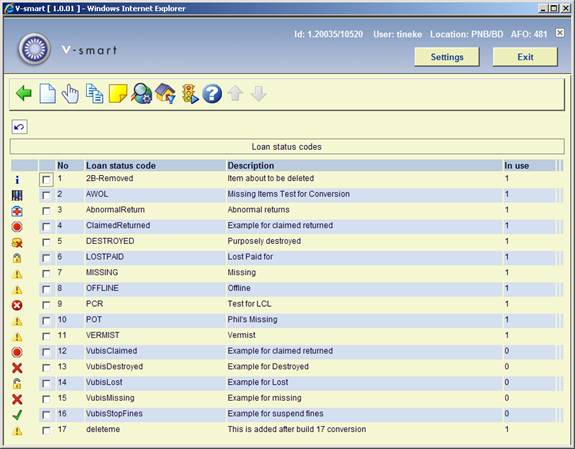
Task: Open the Settings button
Action: (447, 57)
